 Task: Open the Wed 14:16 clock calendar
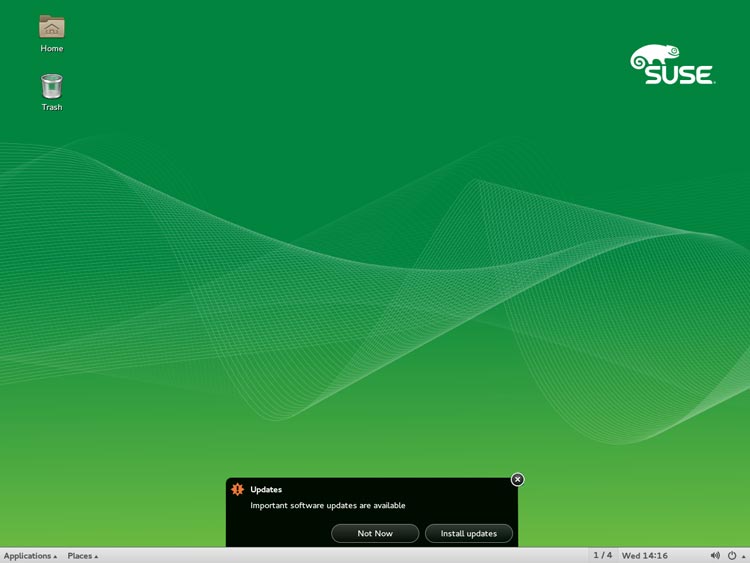(x=644, y=556)
